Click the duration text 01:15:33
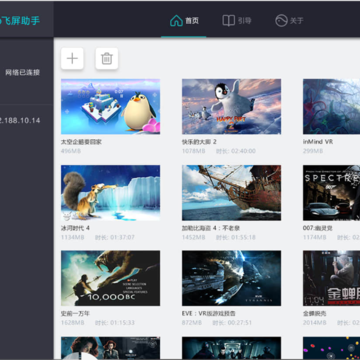Image resolution: width=360 pixels, height=360 pixels. [x=122, y=323]
